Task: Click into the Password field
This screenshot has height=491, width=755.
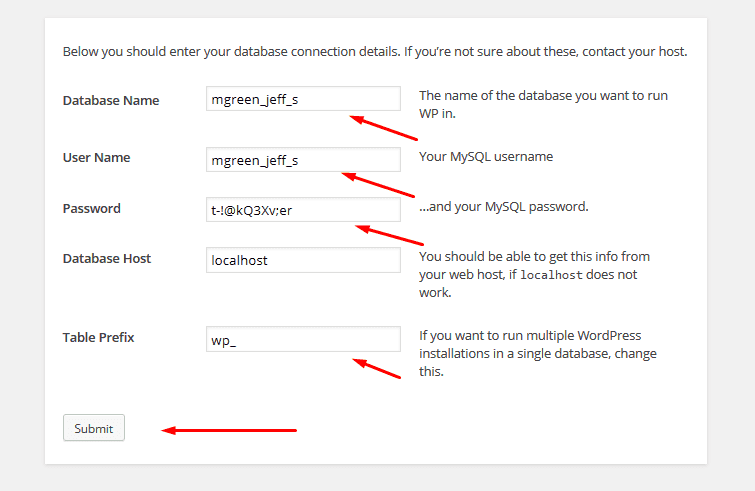Action: point(303,209)
